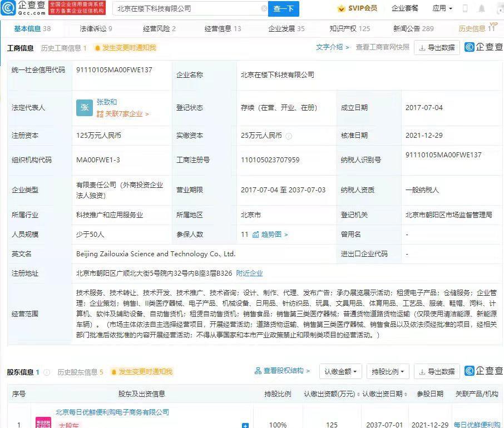Open 每日优鲜便利购 related product link
This screenshot has height=428, width=504.
coord(477,425)
